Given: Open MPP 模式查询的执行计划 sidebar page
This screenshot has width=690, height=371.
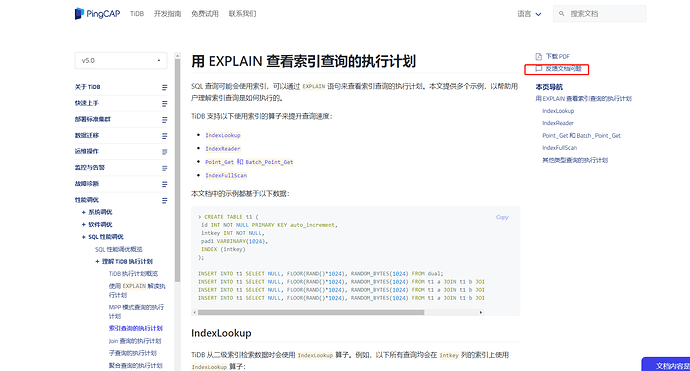Looking at the screenshot, I should (x=136, y=312).
